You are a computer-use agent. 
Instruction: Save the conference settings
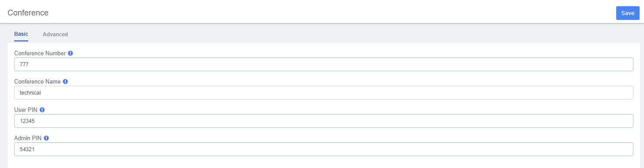[x=628, y=13]
